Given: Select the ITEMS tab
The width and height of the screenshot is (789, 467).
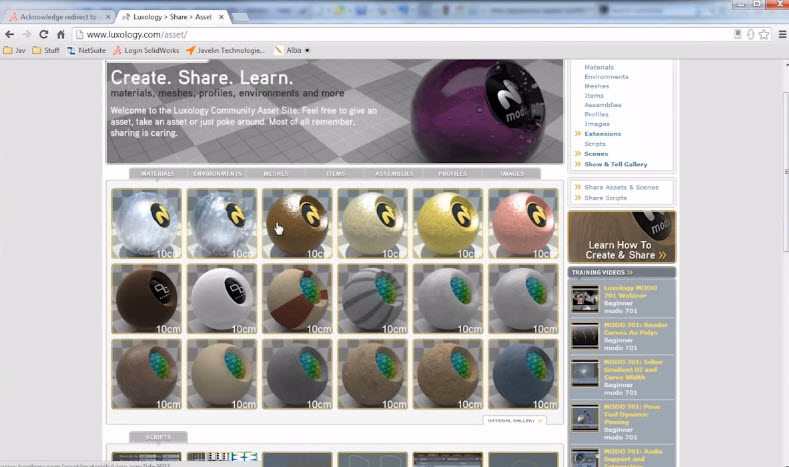Looking at the screenshot, I should pos(336,174).
